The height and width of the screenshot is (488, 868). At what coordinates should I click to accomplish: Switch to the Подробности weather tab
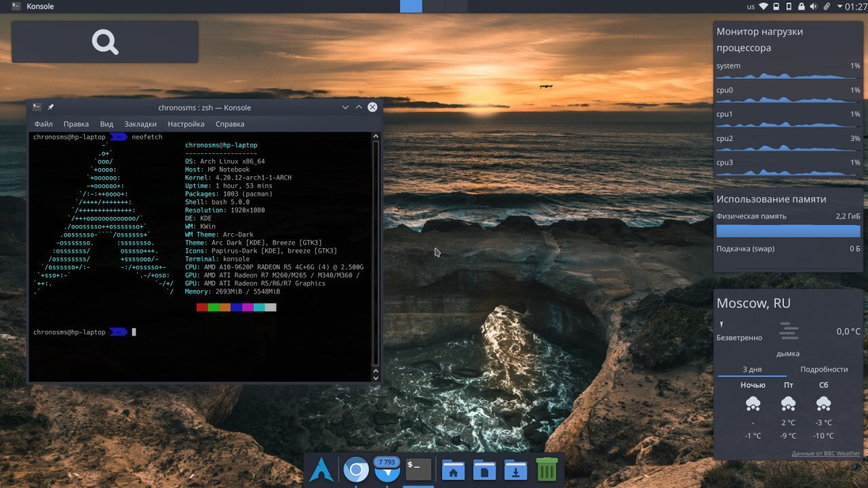tap(824, 369)
